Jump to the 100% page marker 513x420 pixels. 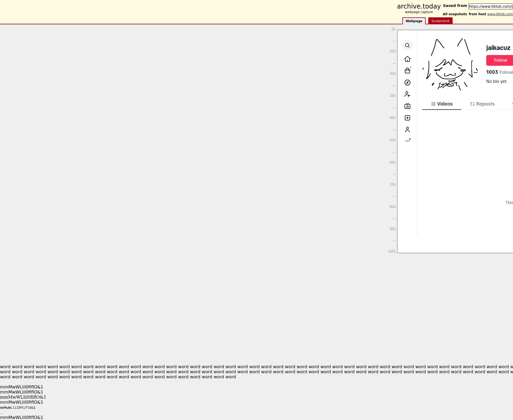pos(392,251)
